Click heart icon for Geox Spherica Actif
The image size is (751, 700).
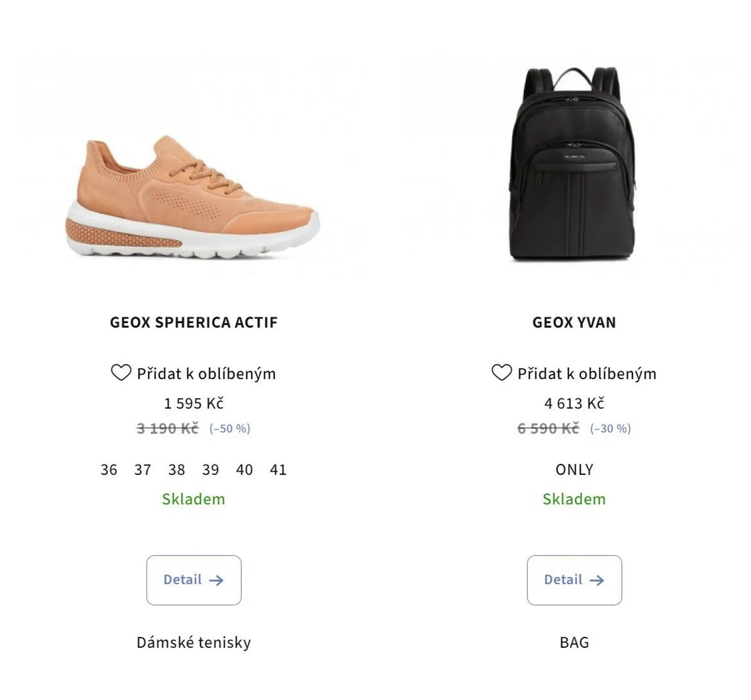pos(121,373)
